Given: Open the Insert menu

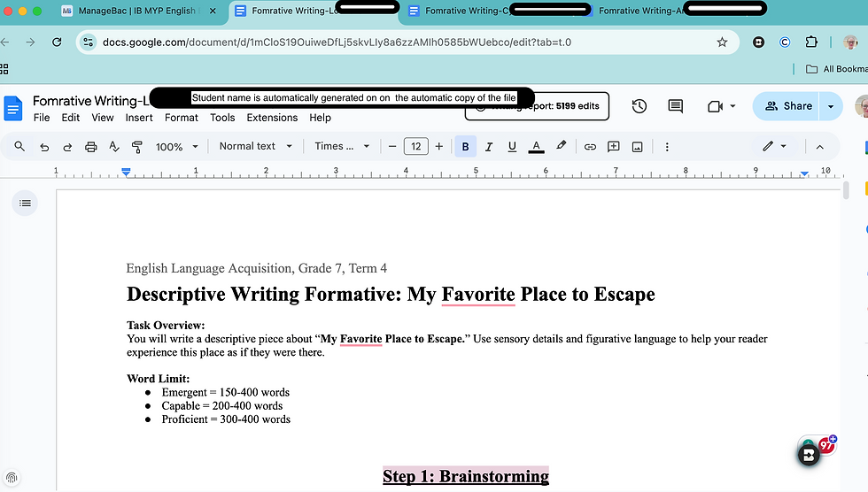Looking at the screenshot, I should pyautogui.click(x=139, y=117).
